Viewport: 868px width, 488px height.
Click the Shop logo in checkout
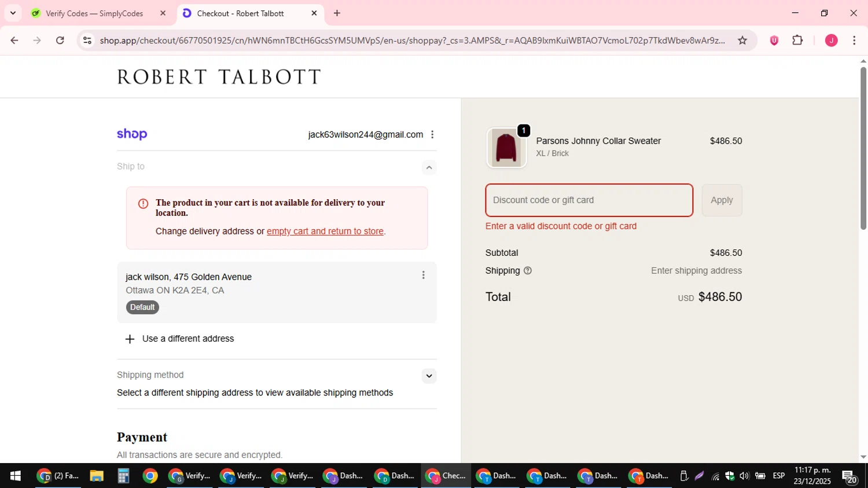132,134
